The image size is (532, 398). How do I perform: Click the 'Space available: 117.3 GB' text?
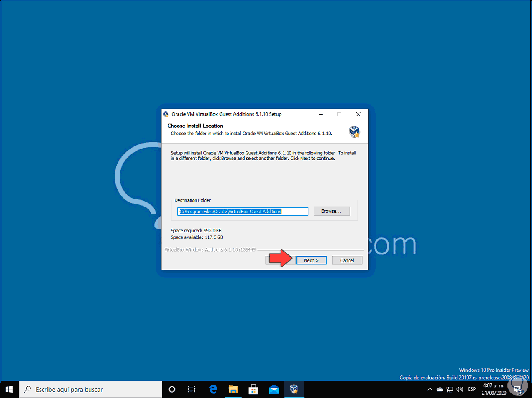[197, 237]
